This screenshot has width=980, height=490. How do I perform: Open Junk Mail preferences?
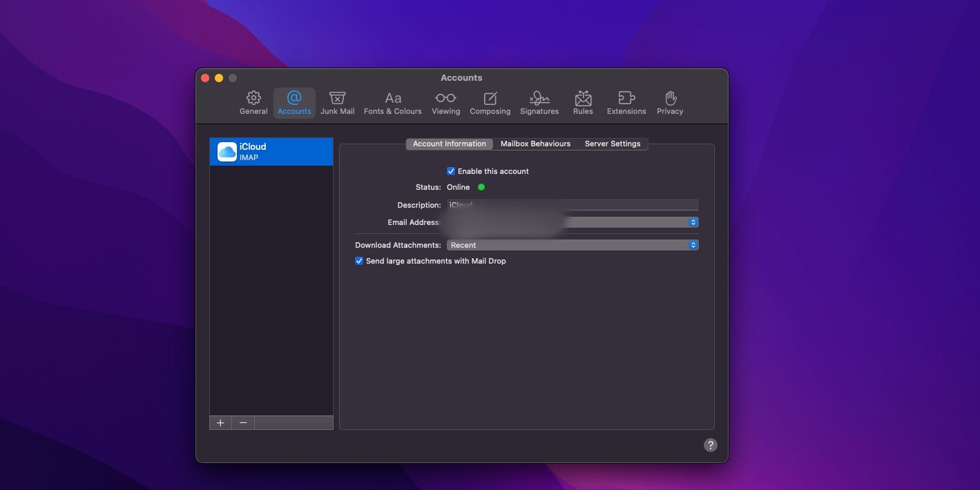pyautogui.click(x=337, y=102)
